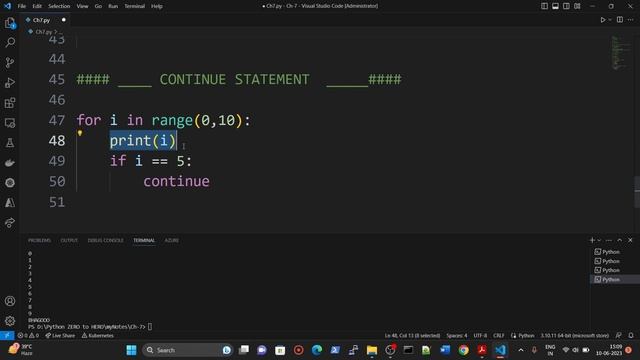This screenshot has height=360, width=640.
Task: Open the Live Share activity bar view
Action: coord(10,222)
